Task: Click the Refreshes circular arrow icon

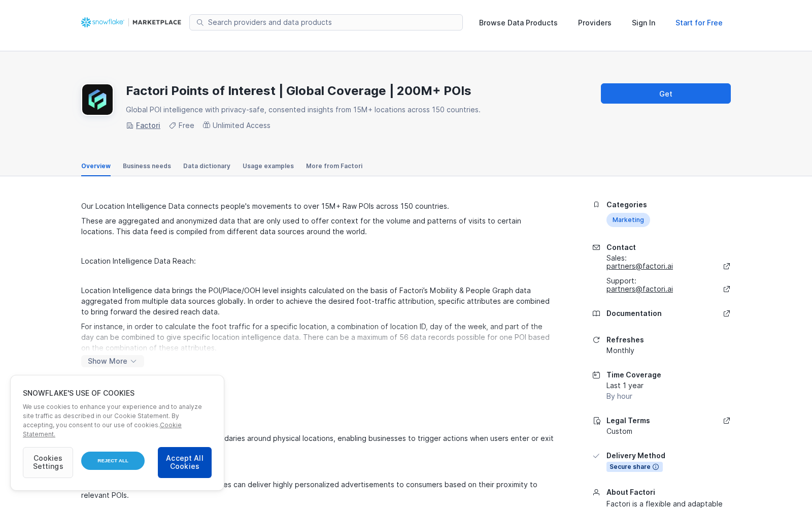Action: point(596,340)
